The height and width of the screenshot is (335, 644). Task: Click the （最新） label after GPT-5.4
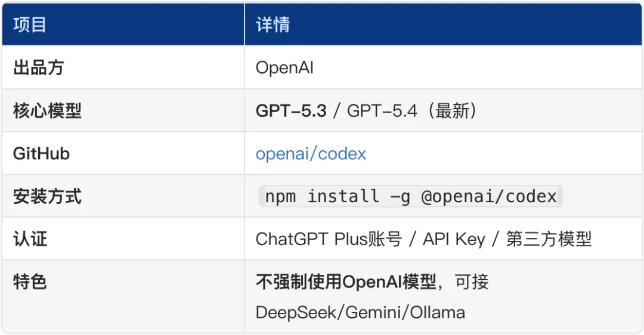pyautogui.click(x=450, y=111)
